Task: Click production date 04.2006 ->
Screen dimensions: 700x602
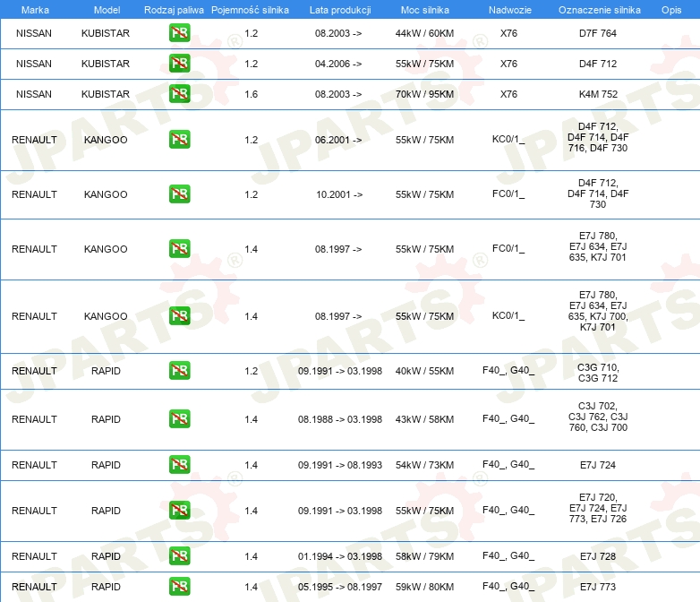Action: click(x=338, y=64)
